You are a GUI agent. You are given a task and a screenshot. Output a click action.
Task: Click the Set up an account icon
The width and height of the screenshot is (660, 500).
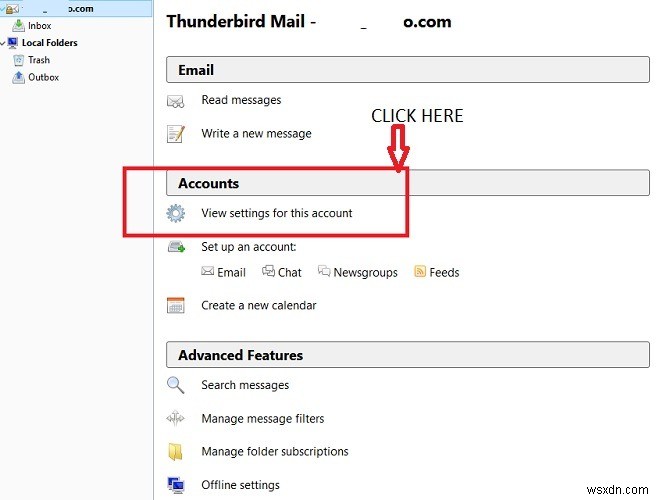pos(176,247)
